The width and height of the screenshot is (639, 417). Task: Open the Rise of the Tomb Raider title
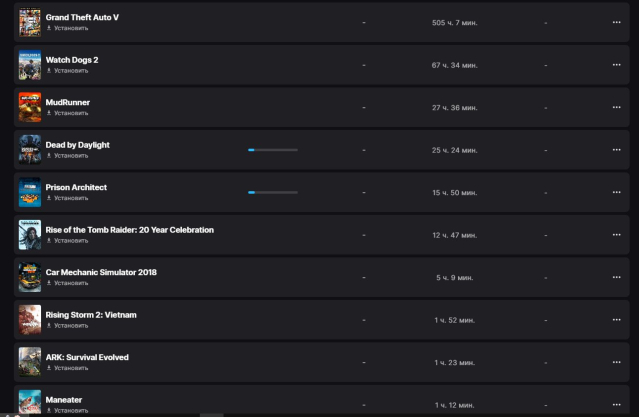coord(129,230)
